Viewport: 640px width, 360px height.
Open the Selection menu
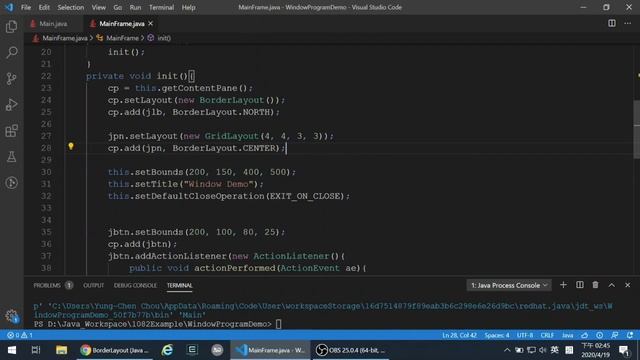[71, 7]
